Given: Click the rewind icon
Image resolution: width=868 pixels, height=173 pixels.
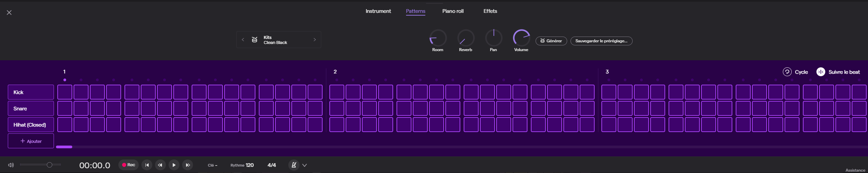Looking at the screenshot, I should pyautogui.click(x=160, y=165).
